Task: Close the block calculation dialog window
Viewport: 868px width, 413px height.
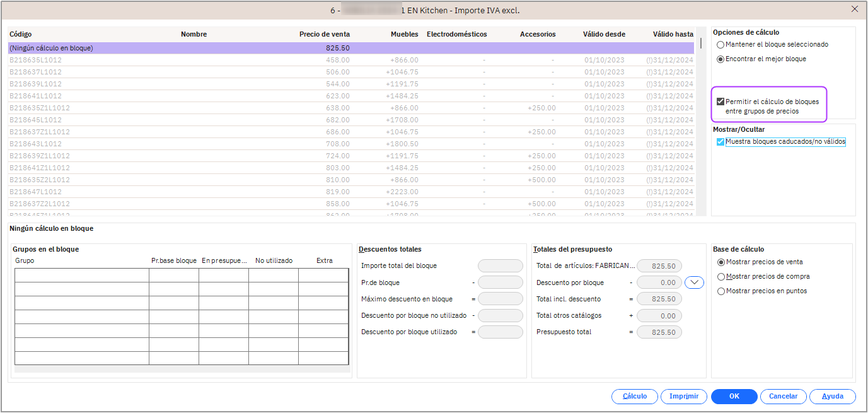Action: 854,9
